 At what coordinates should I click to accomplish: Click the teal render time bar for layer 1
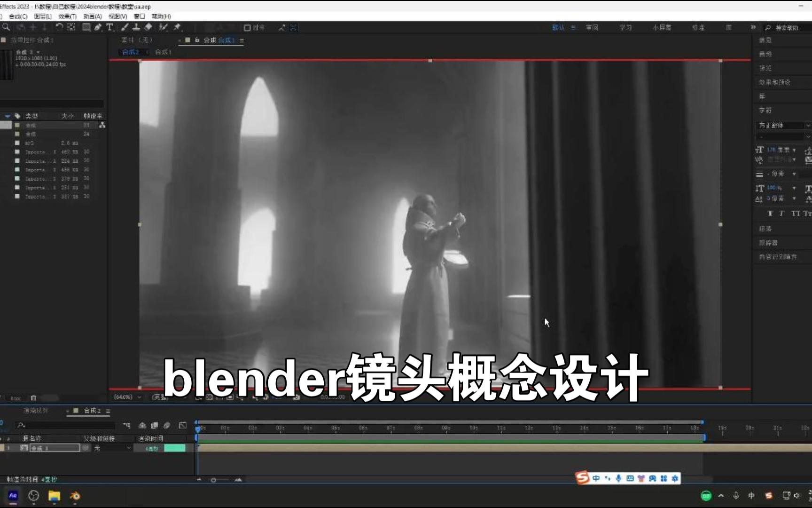pyautogui.click(x=174, y=448)
